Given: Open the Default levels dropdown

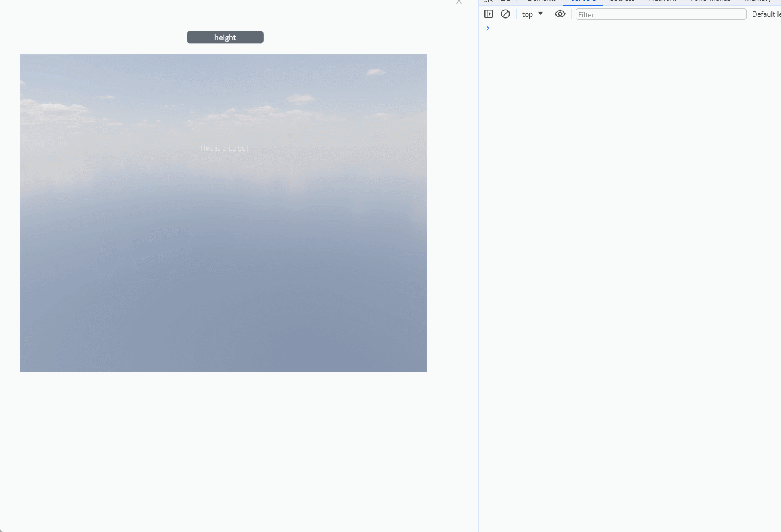Looking at the screenshot, I should pyautogui.click(x=765, y=14).
